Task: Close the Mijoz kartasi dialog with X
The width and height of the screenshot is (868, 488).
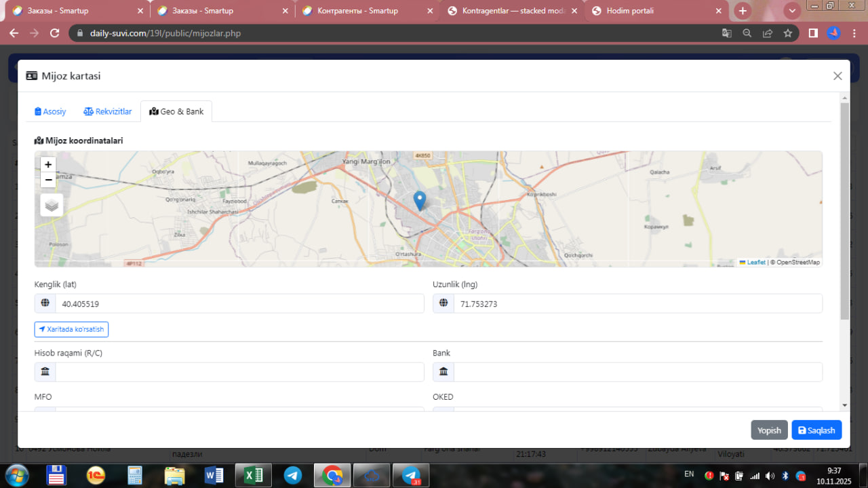Action: pyautogui.click(x=837, y=76)
